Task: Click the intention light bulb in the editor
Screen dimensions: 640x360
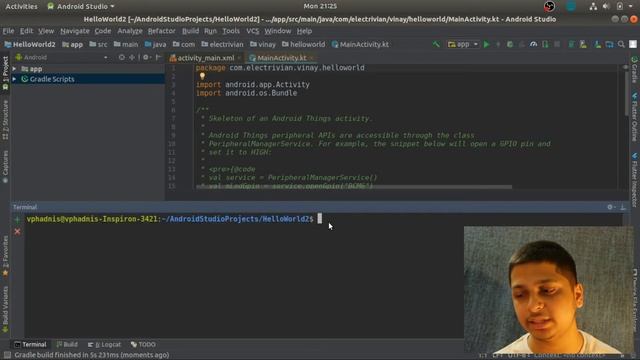Action: [202, 76]
